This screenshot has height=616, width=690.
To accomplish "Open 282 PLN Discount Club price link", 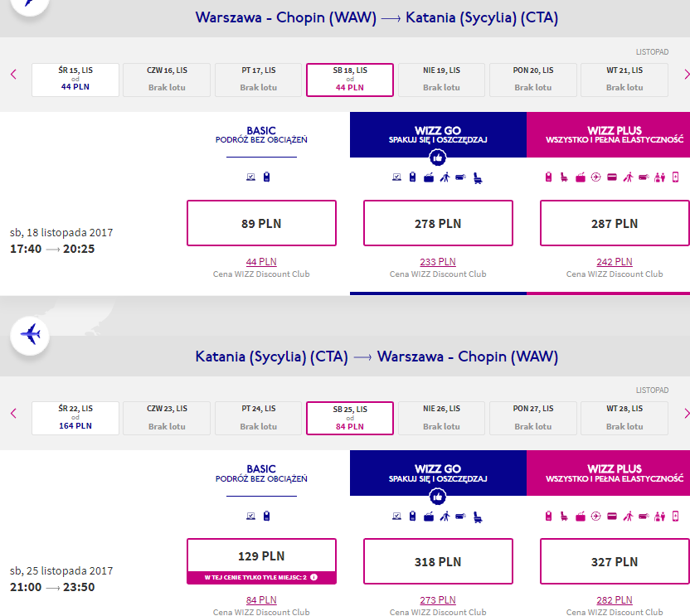I will [x=615, y=600].
